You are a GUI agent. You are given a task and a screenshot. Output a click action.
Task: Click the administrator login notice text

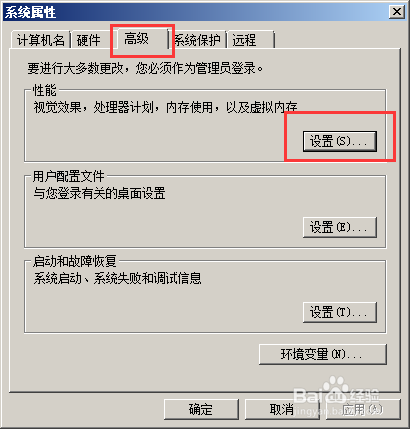tap(145, 69)
